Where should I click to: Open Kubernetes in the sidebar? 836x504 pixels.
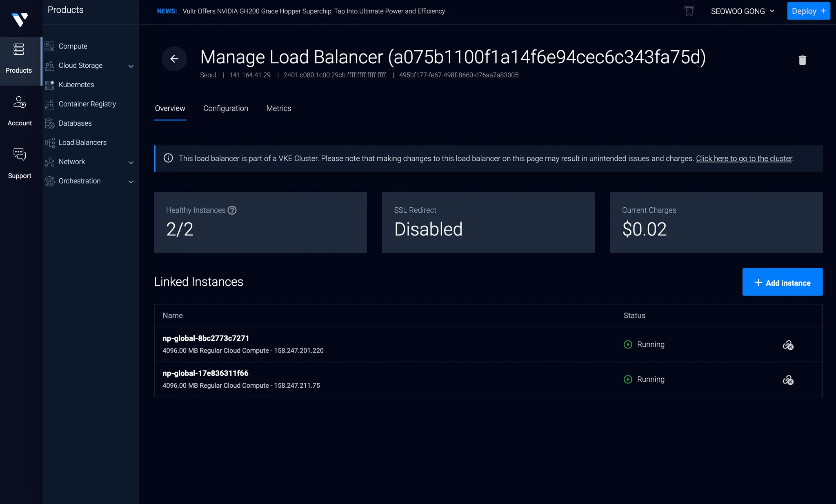pyautogui.click(x=76, y=85)
